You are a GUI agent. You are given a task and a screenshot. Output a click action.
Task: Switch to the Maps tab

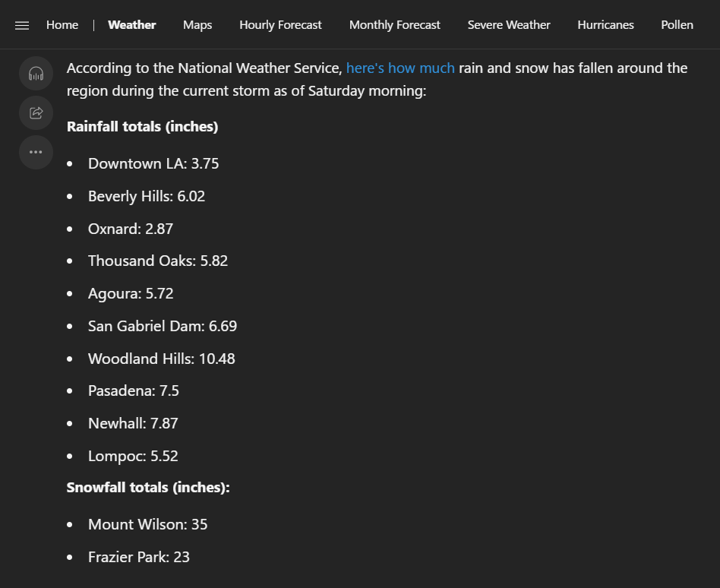197,25
